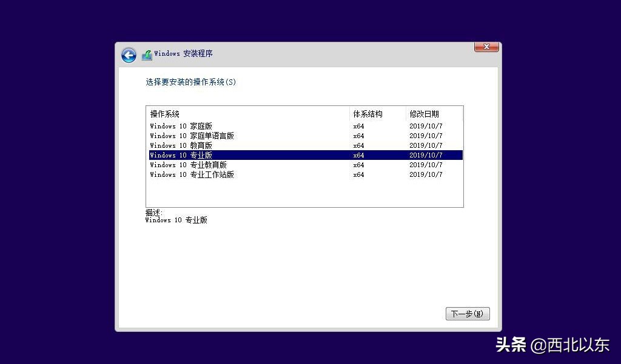Click the Windows installer icon in title bar
The height and width of the screenshot is (364, 621).
pos(146,54)
